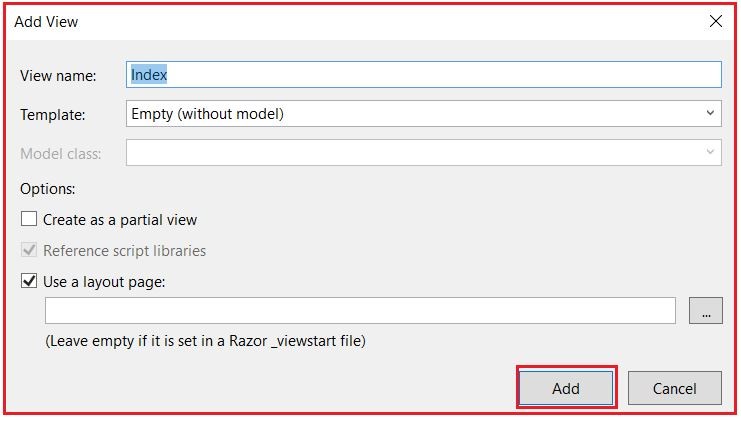Click the ellipsis browse button for layout page
741x421 pixels.
click(x=706, y=310)
